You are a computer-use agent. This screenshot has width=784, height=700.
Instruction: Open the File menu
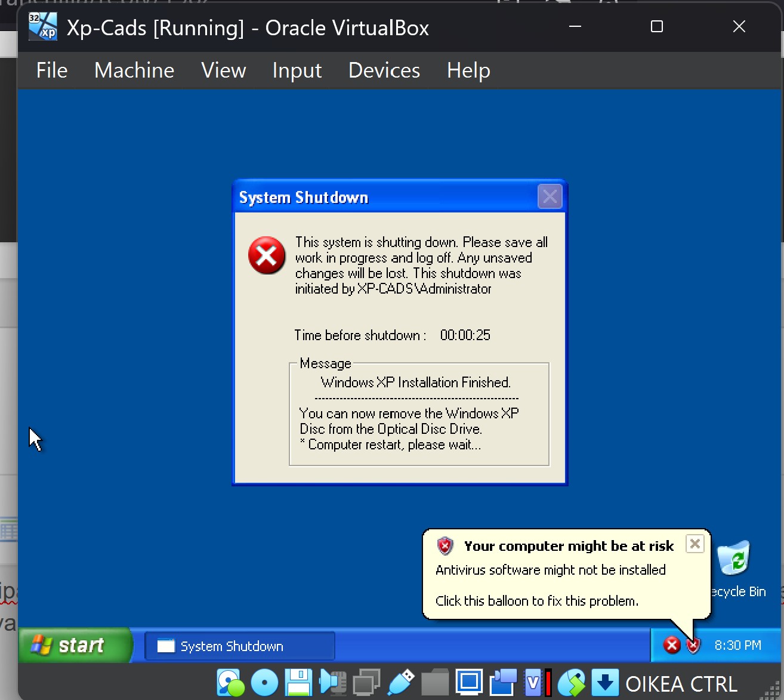(x=52, y=70)
